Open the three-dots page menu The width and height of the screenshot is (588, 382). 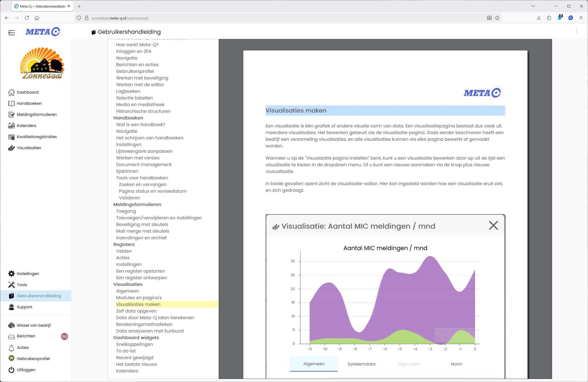[x=576, y=31]
